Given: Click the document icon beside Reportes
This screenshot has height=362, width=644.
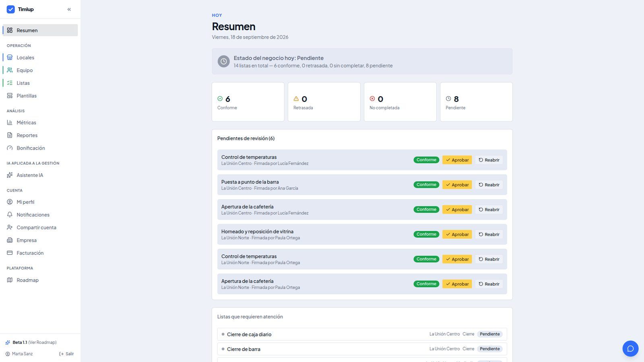Looking at the screenshot, I should point(10,135).
